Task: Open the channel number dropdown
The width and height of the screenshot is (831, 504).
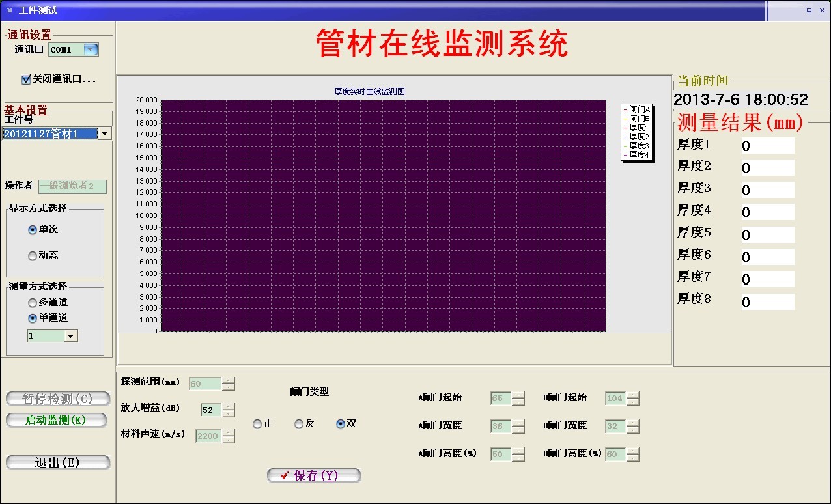Action: tap(71, 336)
